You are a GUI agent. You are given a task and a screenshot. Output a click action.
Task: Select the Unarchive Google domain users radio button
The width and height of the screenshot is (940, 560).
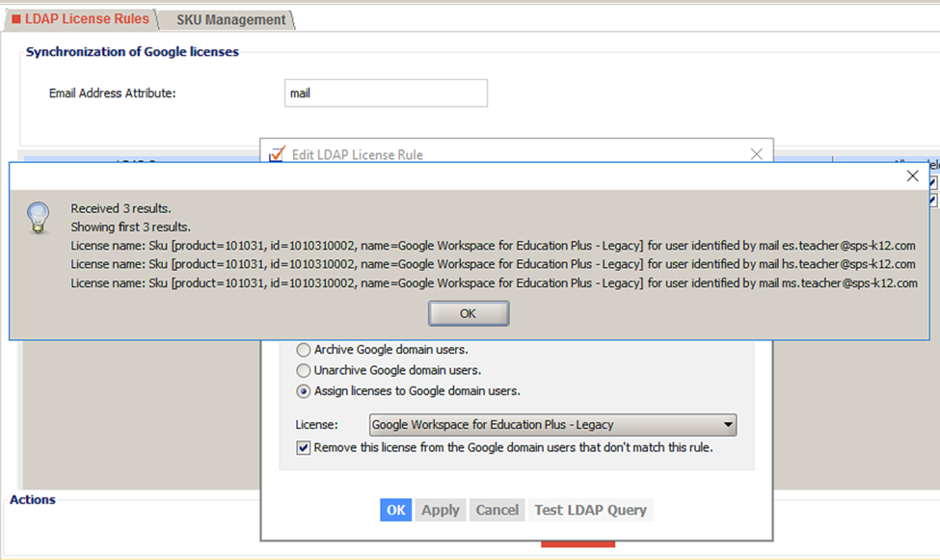pyautogui.click(x=304, y=370)
